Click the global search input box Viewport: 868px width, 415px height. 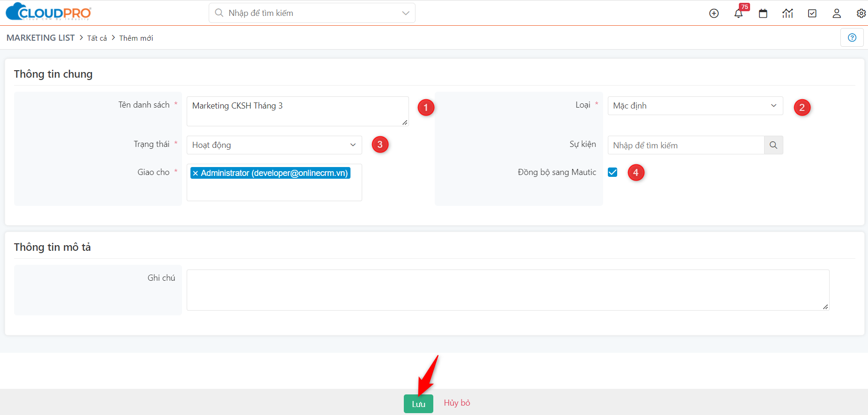312,13
